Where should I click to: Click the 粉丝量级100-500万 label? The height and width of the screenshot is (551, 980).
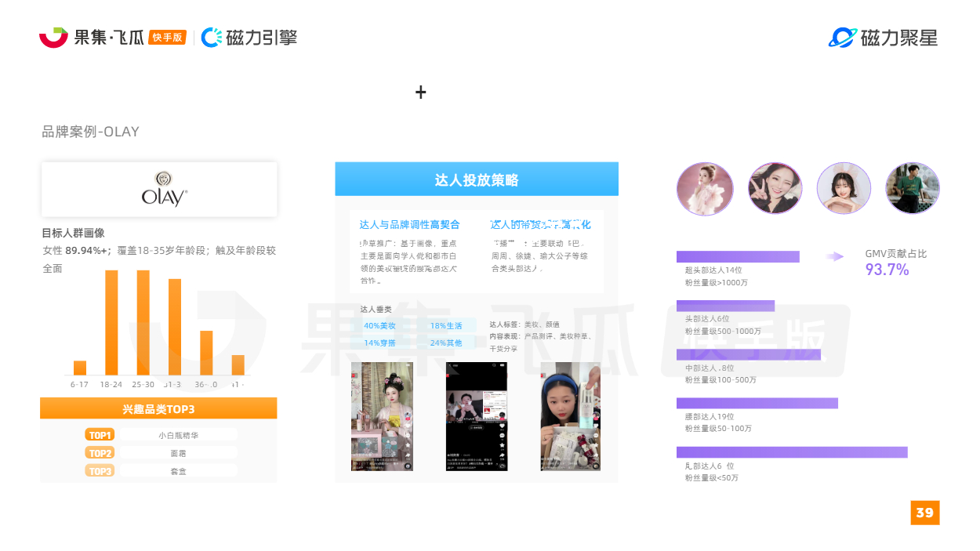pyautogui.click(x=720, y=379)
